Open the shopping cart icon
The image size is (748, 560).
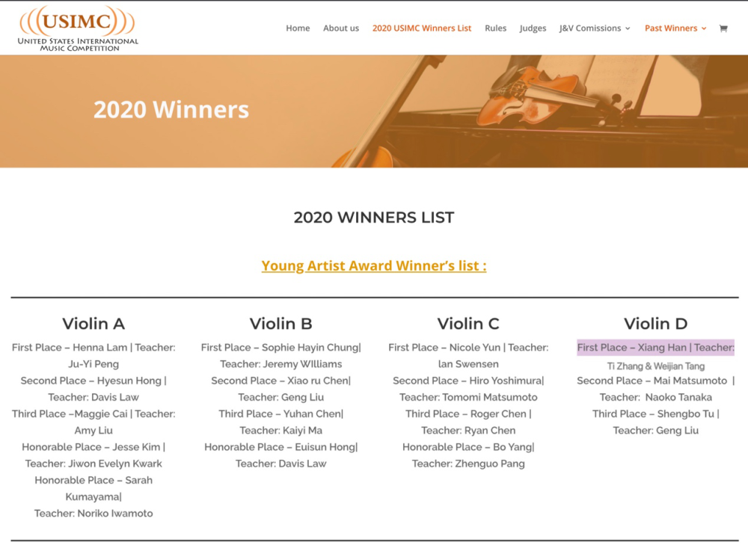(723, 28)
